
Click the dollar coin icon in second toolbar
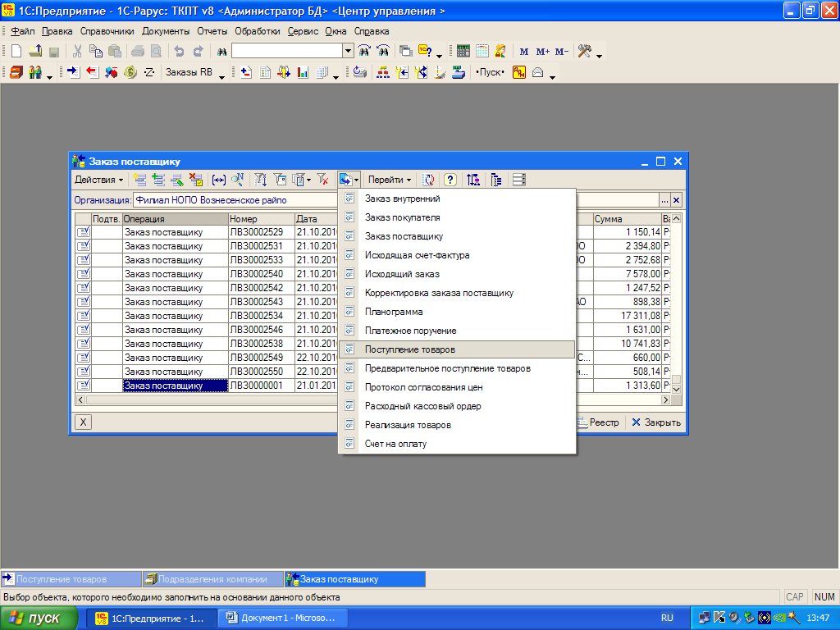pyautogui.click(x=130, y=72)
